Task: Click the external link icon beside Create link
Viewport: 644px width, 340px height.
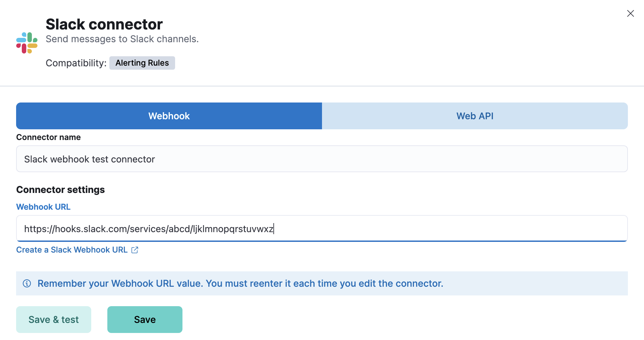Action: point(135,250)
